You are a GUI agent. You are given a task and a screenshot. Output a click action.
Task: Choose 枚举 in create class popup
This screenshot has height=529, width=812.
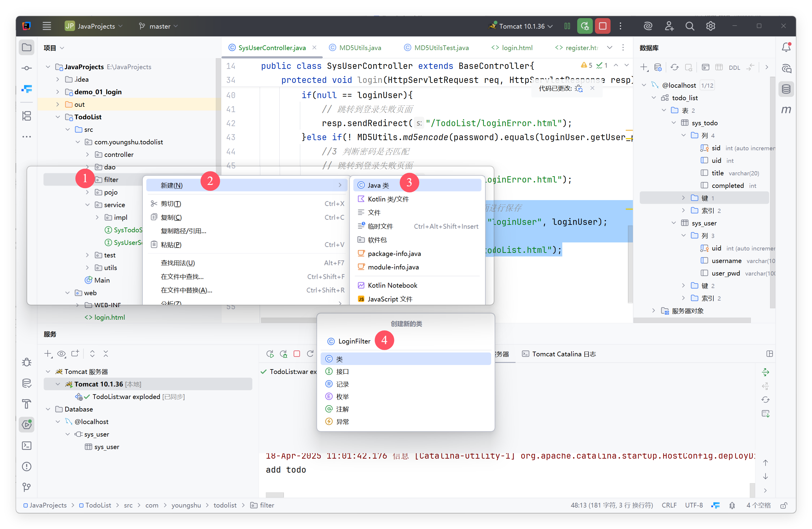click(405, 397)
